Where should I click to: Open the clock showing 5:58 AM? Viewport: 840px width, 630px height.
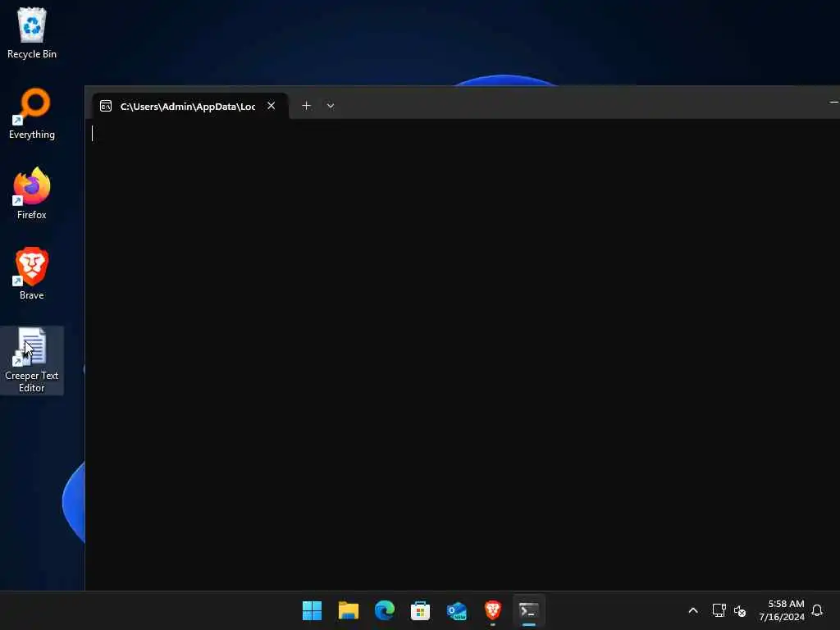pyautogui.click(x=782, y=610)
